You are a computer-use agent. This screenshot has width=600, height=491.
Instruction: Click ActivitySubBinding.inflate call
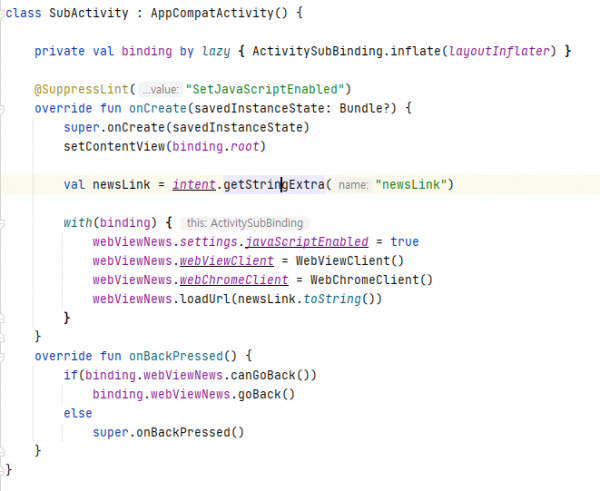346,51
